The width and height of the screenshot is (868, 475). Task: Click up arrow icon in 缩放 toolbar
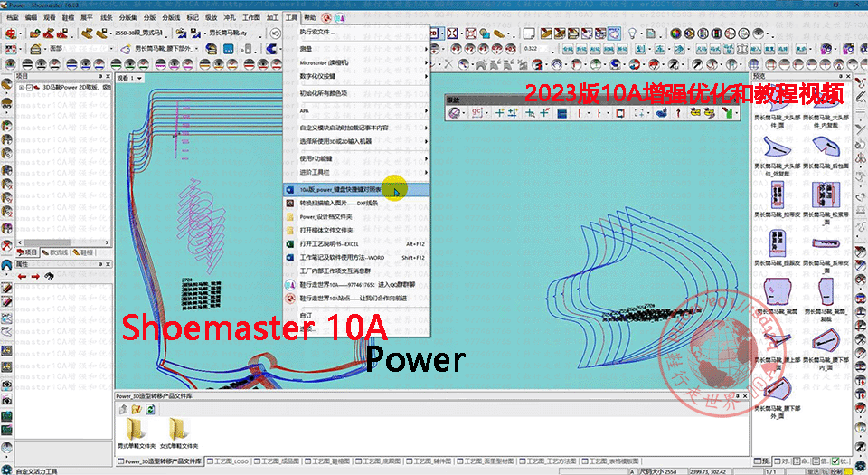[x=678, y=113]
